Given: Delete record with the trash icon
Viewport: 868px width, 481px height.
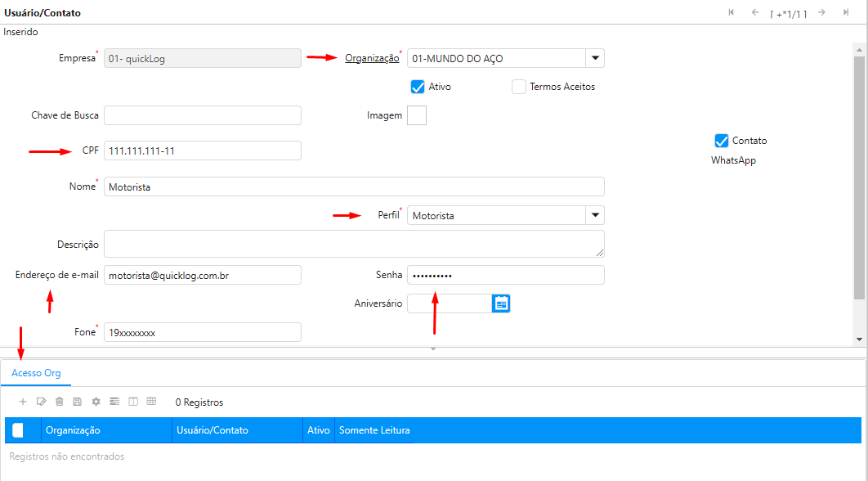Looking at the screenshot, I should 59,402.
